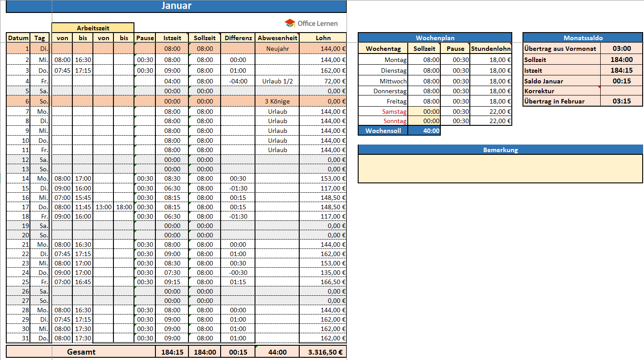Viewport: 644px width, 360px height.
Task: Select the Januar title header
Action: tap(176, 6)
